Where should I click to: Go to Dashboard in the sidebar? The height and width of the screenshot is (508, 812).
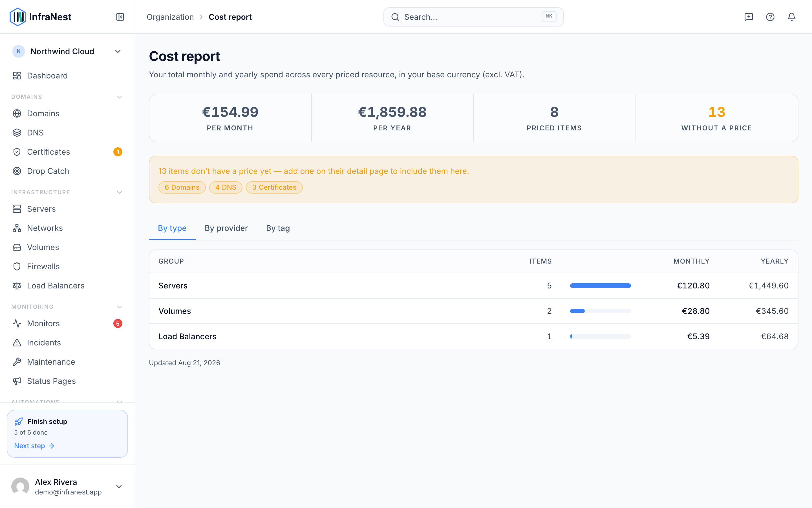[x=67, y=76]
